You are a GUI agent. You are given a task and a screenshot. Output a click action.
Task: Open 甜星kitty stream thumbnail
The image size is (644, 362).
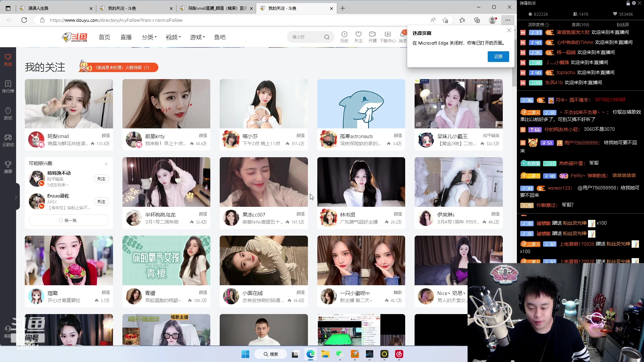click(x=166, y=104)
